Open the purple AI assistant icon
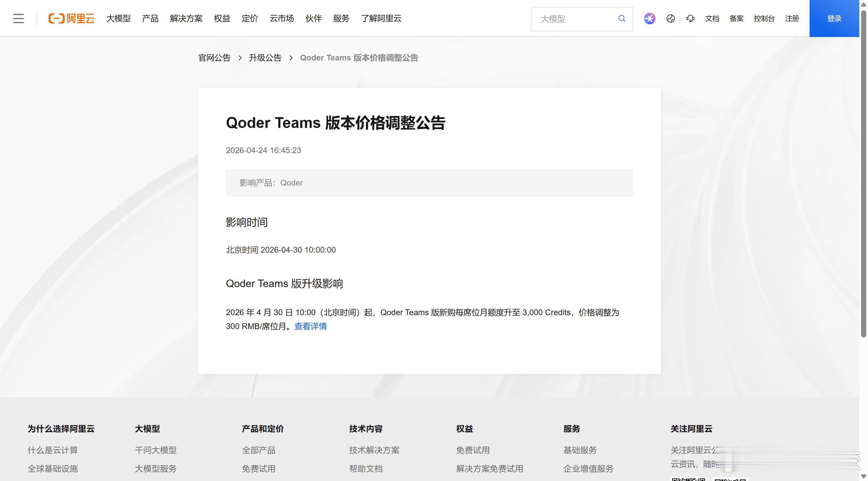The height and width of the screenshot is (481, 868). (650, 19)
